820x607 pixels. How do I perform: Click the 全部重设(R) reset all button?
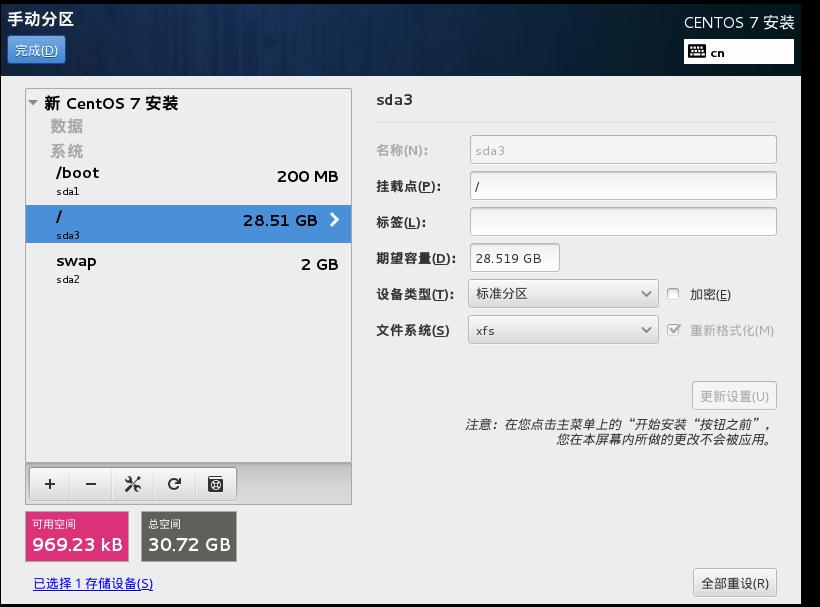pos(735,583)
